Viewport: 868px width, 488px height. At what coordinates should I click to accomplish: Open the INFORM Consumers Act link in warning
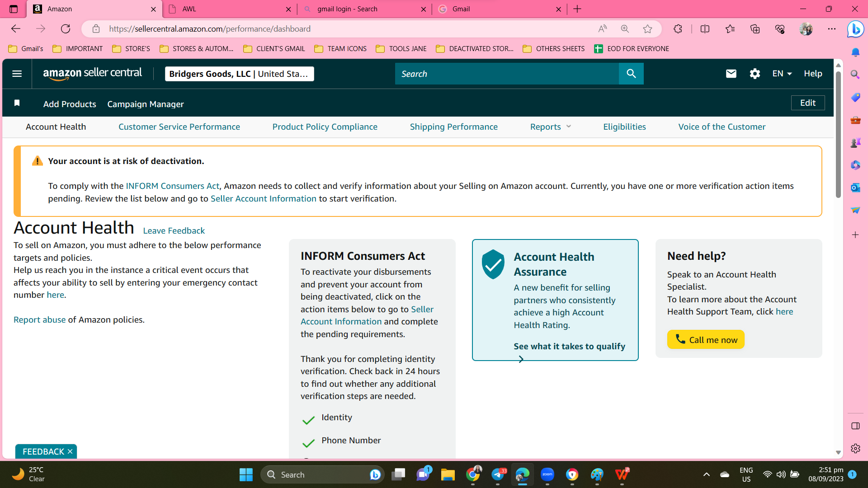(x=172, y=186)
